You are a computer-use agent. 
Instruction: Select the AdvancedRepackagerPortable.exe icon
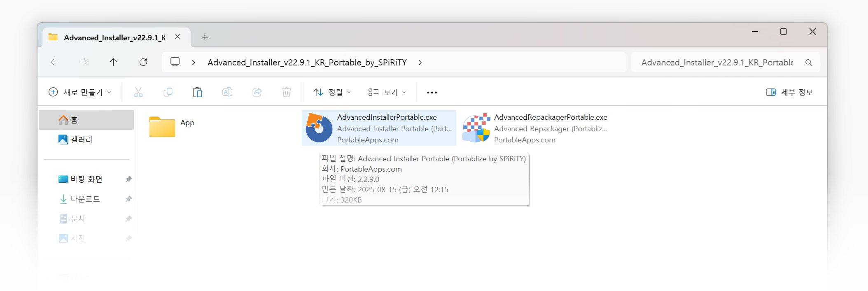pyautogui.click(x=476, y=128)
